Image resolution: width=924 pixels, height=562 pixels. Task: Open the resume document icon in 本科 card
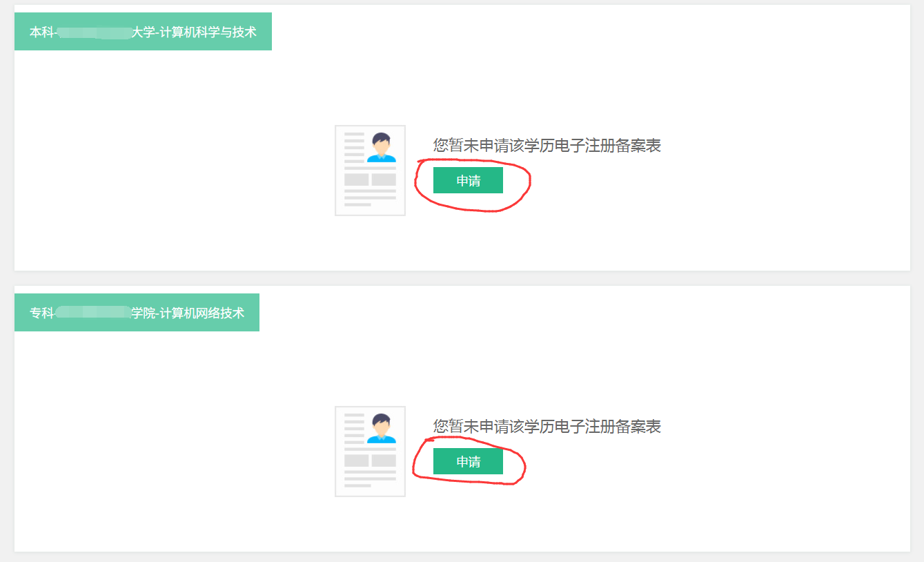coord(371,171)
